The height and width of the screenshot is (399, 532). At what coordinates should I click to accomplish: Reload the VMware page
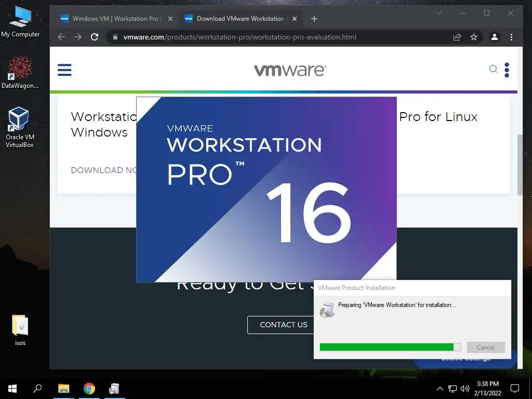pos(95,37)
